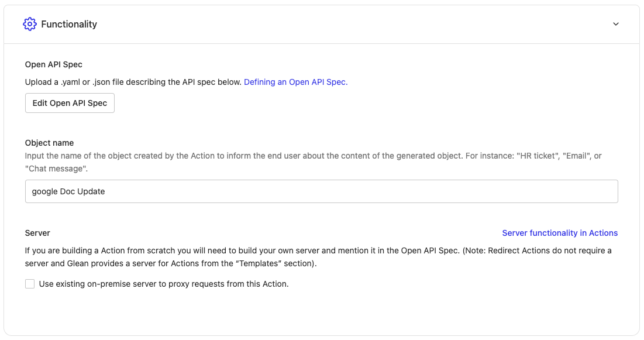This screenshot has width=644, height=340.
Task: Click the Open API Spec heading
Action: (54, 64)
